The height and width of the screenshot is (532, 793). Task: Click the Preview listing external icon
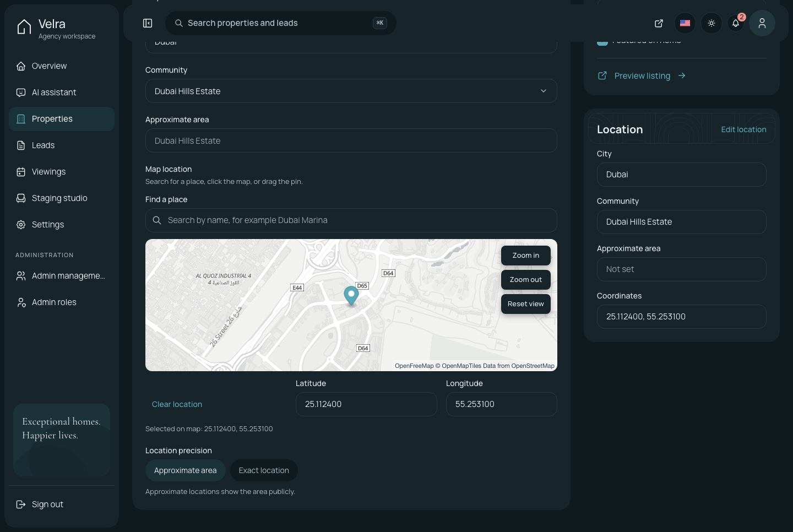pyautogui.click(x=602, y=75)
